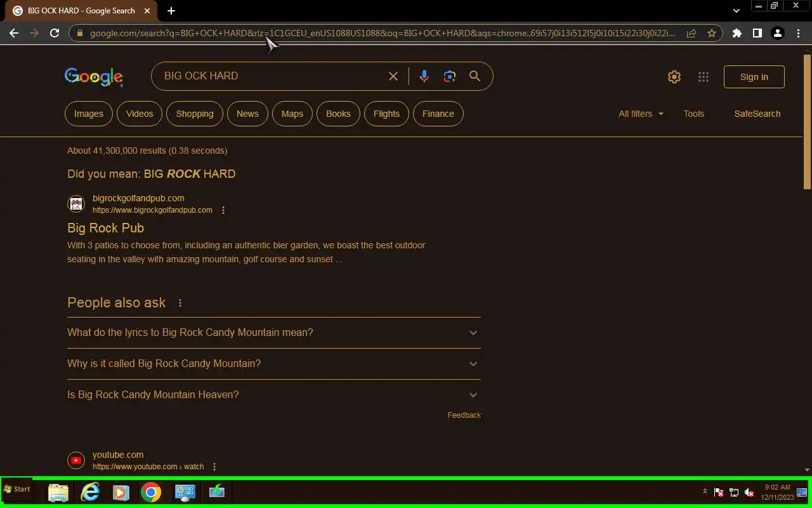Switch to Shopping results
812x508 pixels.
pos(195,114)
